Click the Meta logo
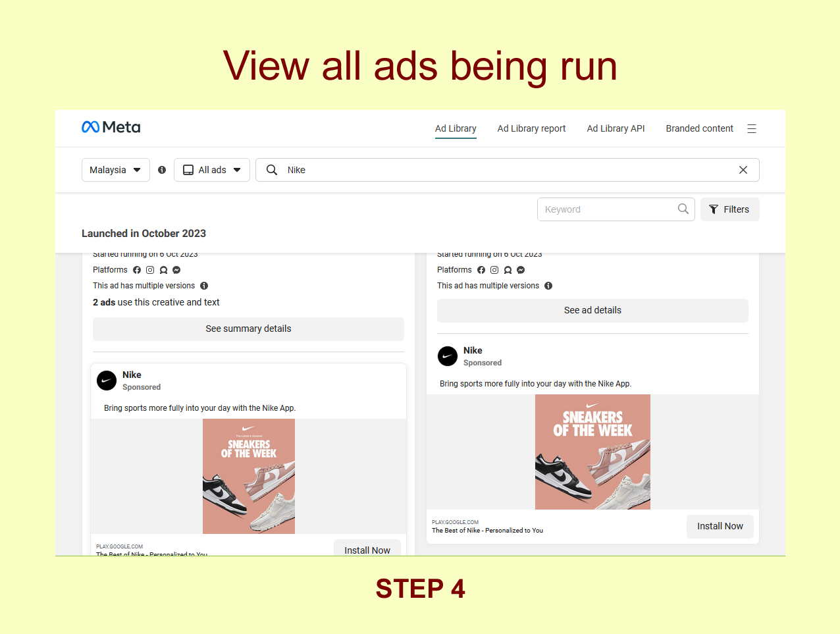840x634 pixels. (x=111, y=127)
